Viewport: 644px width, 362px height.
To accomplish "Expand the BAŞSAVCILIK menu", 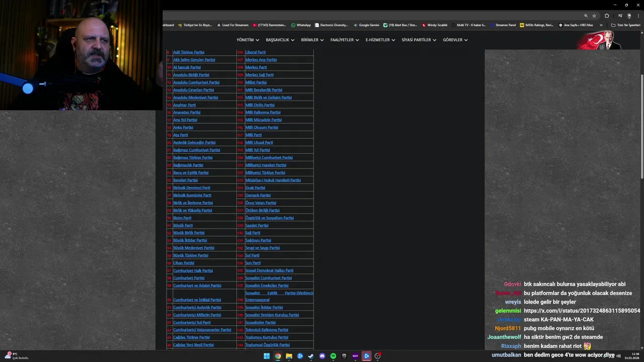I will pos(280,40).
